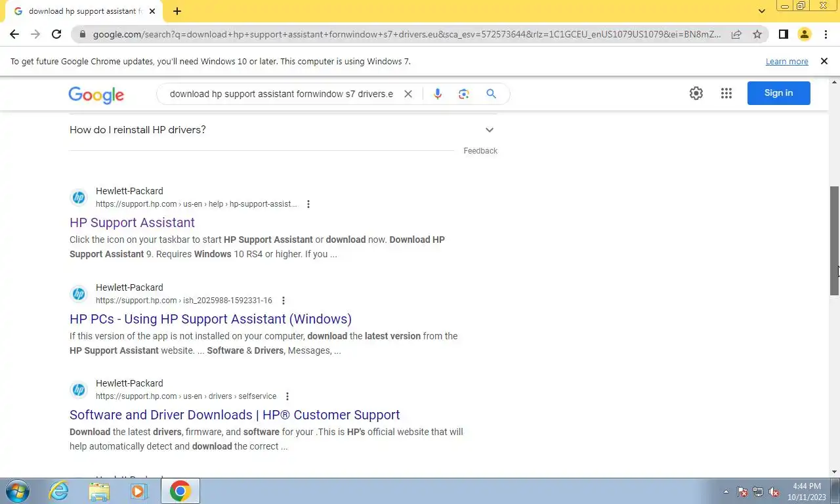This screenshot has width=840, height=504.
Task: Bookmark this page with the star
Action: click(757, 34)
